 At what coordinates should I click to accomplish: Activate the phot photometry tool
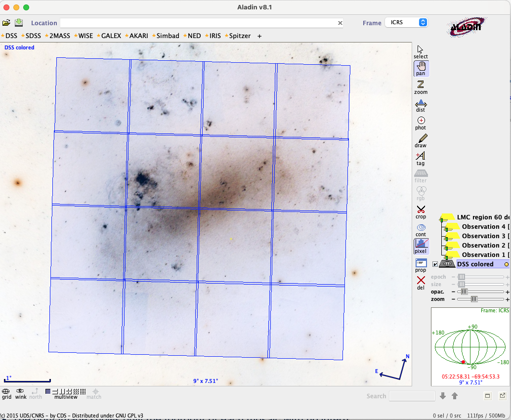pyautogui.click(x=421, y=123)
